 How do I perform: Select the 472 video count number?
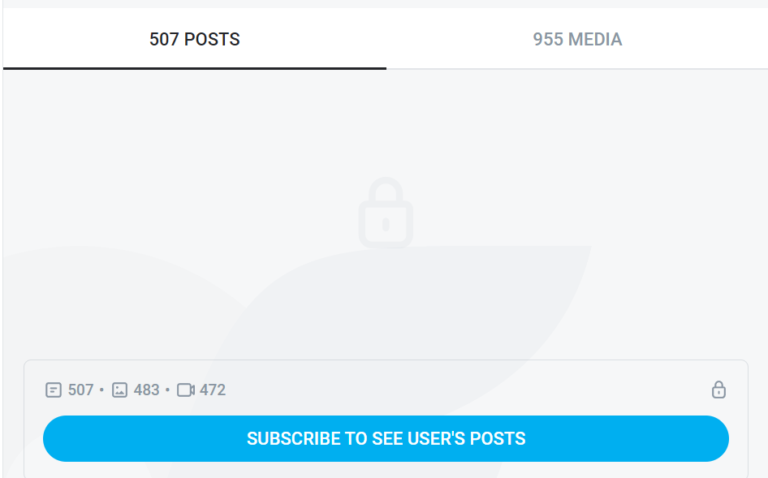click(213, 390)
